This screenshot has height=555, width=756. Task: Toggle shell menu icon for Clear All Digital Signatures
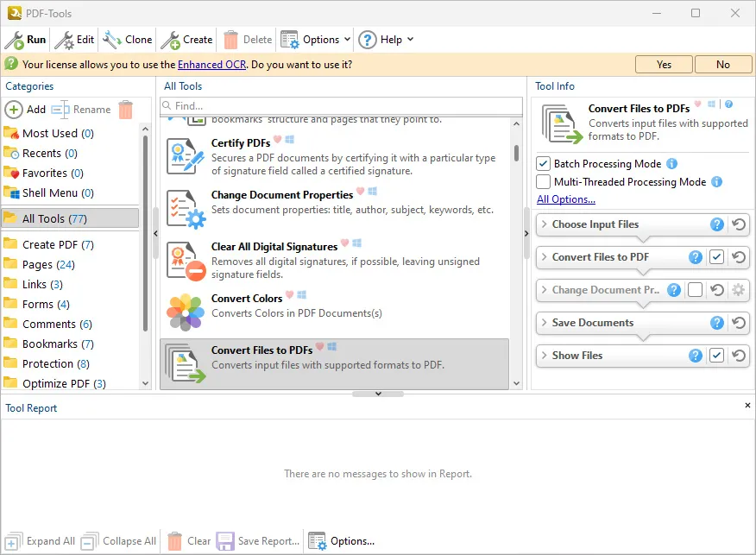pos(356,243)
